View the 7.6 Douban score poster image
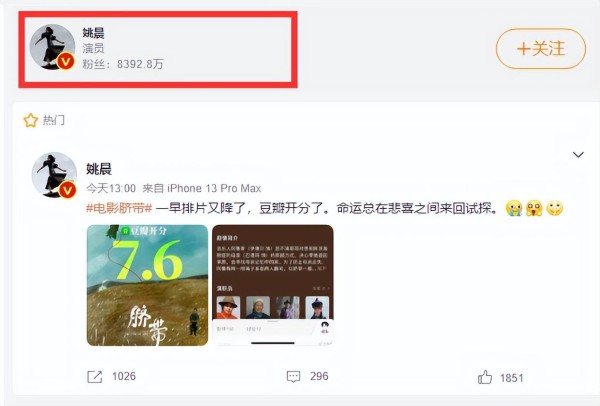The height and width of the screenshot is (406, 600). (x=147, y=285)
